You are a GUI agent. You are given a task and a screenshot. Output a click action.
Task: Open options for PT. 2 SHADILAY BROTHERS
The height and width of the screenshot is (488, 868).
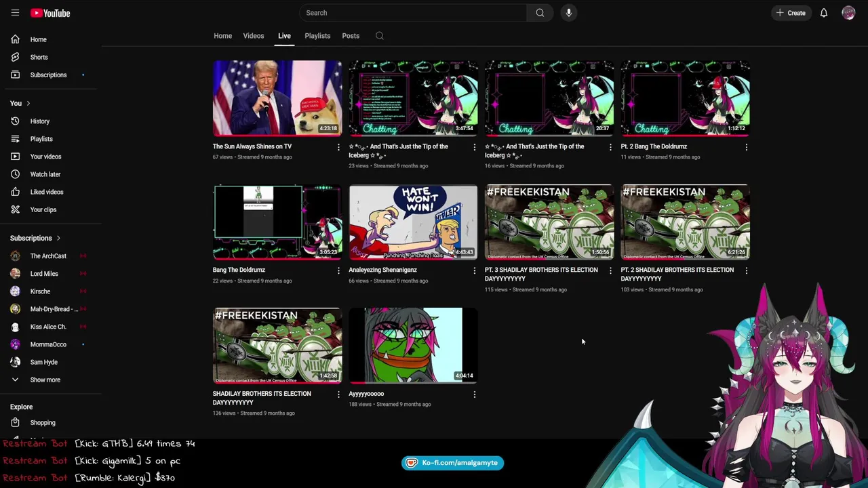747,270
